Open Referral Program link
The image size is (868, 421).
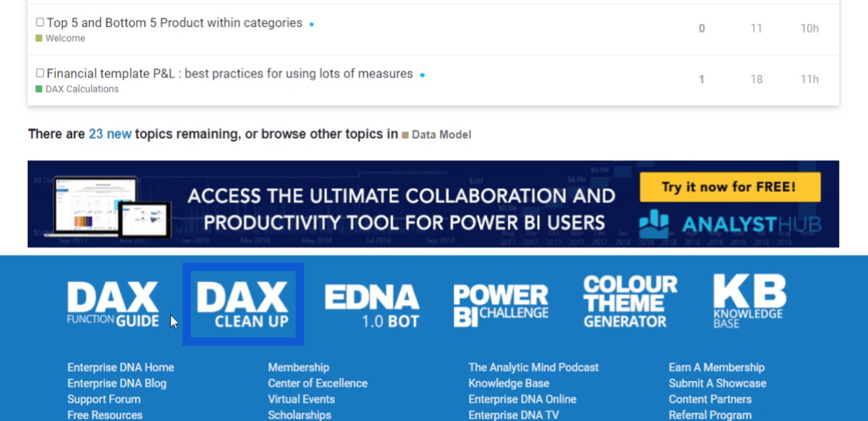tap(710, 415)
